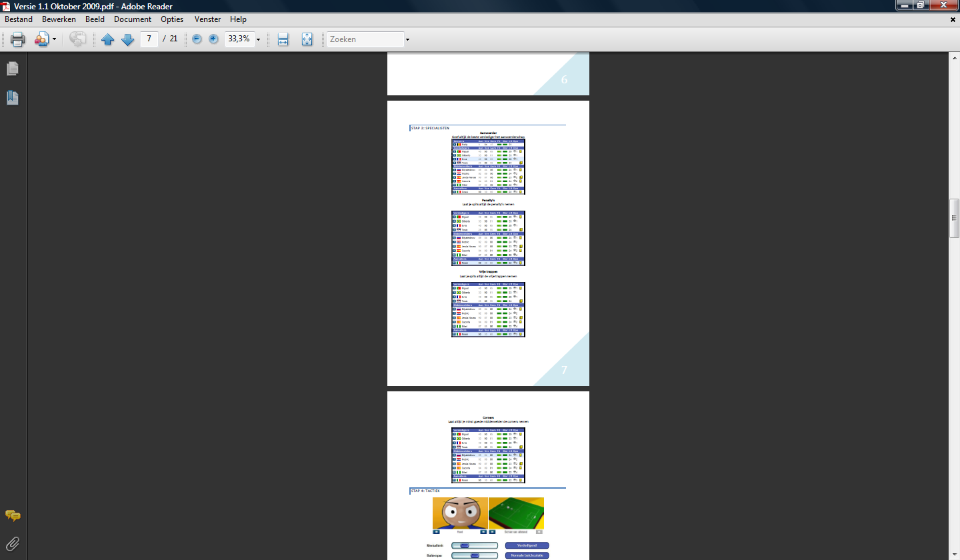The width and height of the screenshot is (960, 560).
Task: Click the page number 7 in page corner
Action: [564, 370]
